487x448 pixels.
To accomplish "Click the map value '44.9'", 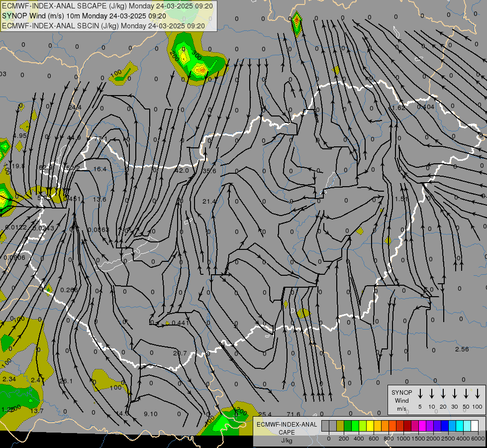I will click(74, 137).
